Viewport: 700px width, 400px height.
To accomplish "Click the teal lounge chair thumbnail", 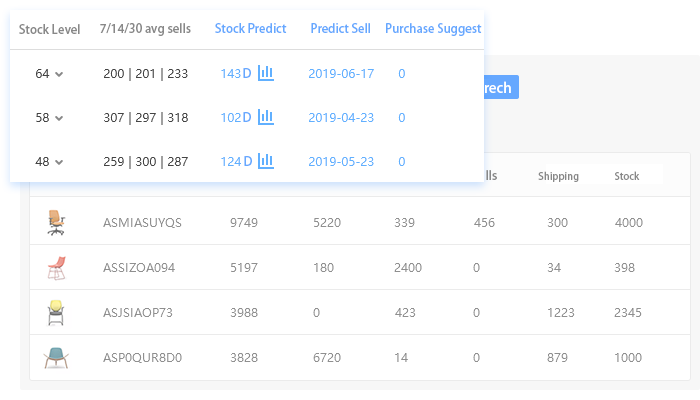I will click(x=56, y=357).
